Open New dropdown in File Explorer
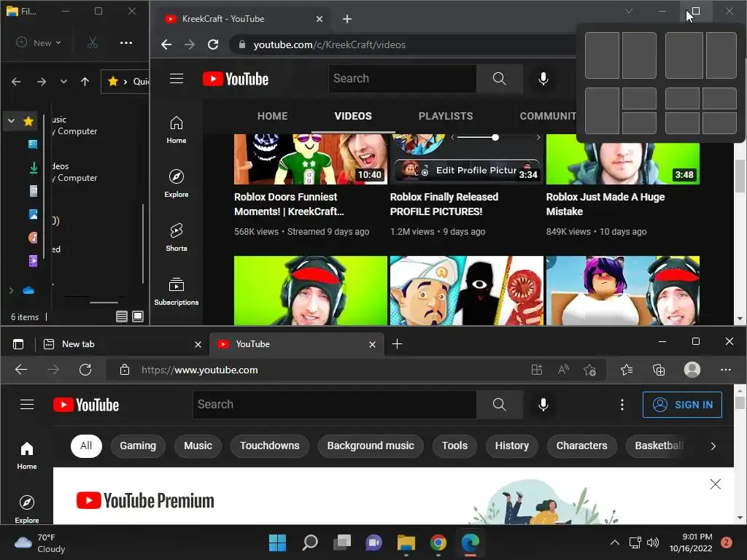This screenshot has width=747, height=560. coord(39,43)
